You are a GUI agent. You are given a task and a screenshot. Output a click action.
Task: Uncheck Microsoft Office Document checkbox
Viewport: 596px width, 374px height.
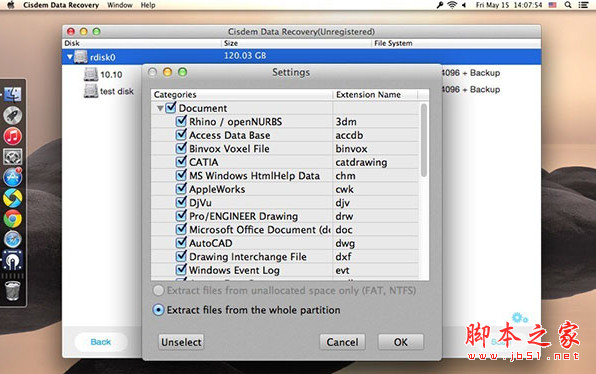coord(182,229)
